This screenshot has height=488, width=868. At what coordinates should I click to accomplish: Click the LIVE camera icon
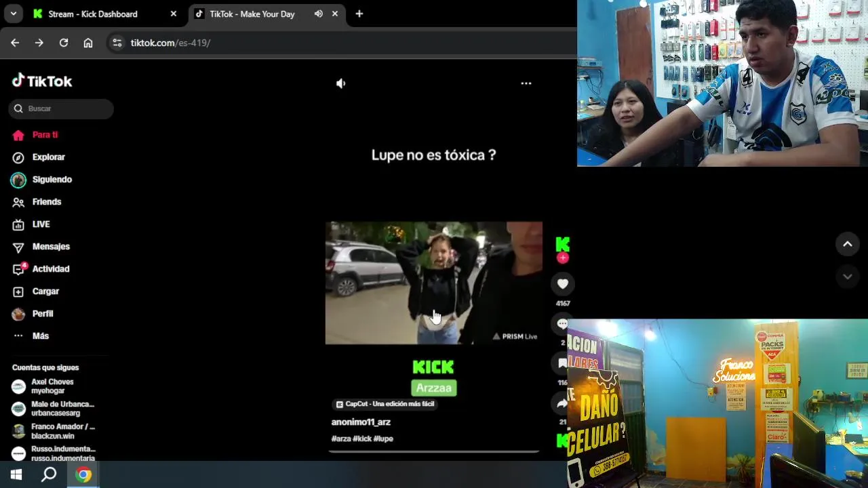pos(18,224)
